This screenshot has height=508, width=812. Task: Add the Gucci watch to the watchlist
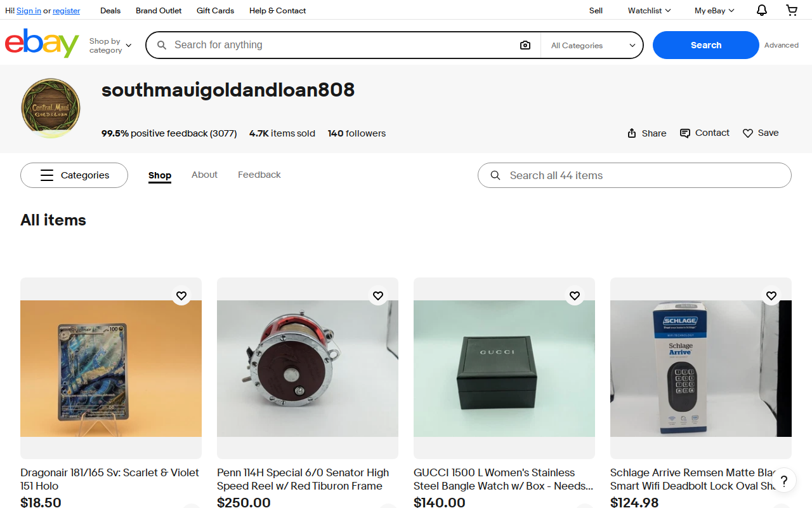click(x=575, y=295)
